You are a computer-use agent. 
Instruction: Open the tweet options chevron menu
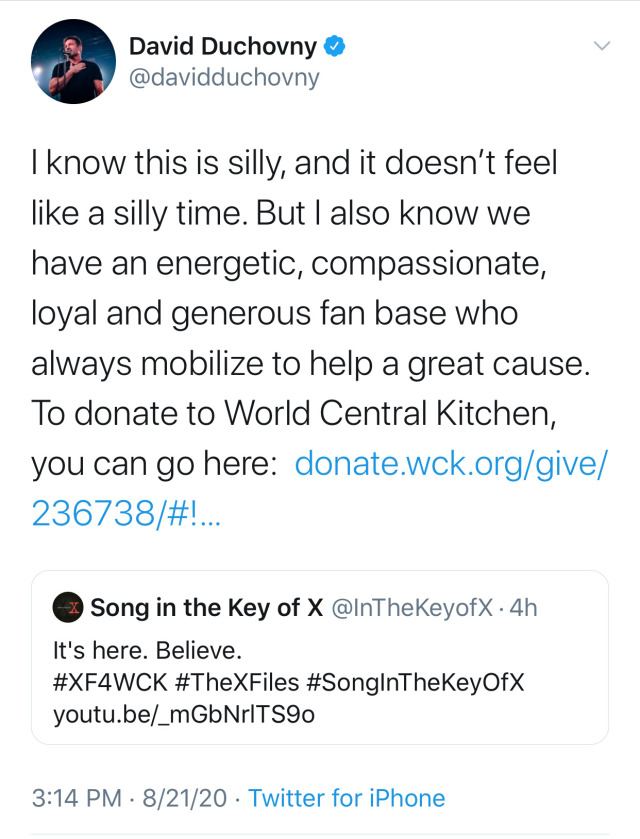pyautogui.click(x=601, y=46)
